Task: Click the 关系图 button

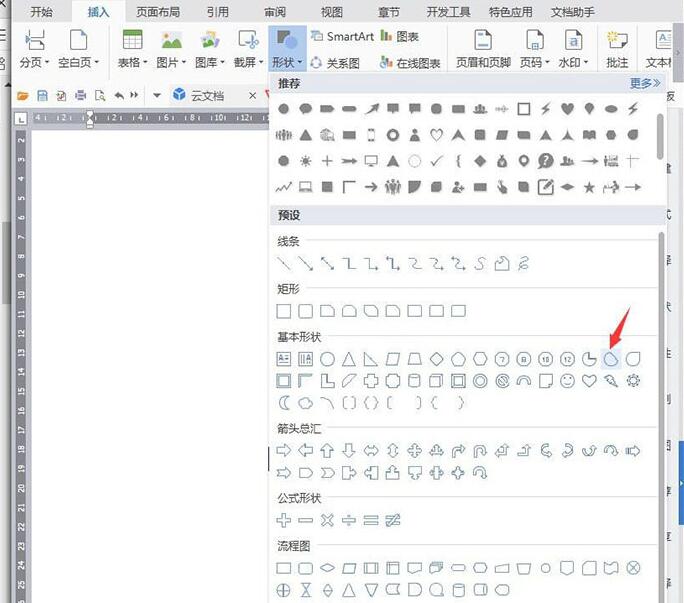Action: point(335,63)
